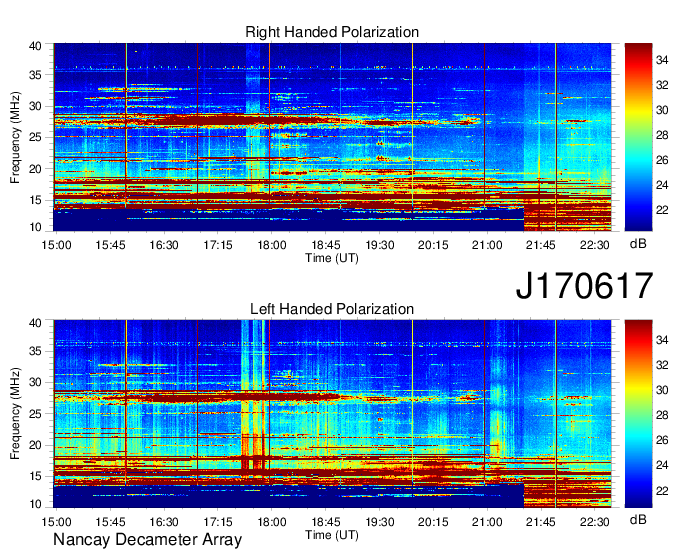Image resolution: width=680 pixels, height=552 pixels.
Task: Click "30" value on Right Handed colorbar
Action: [662, 110]
